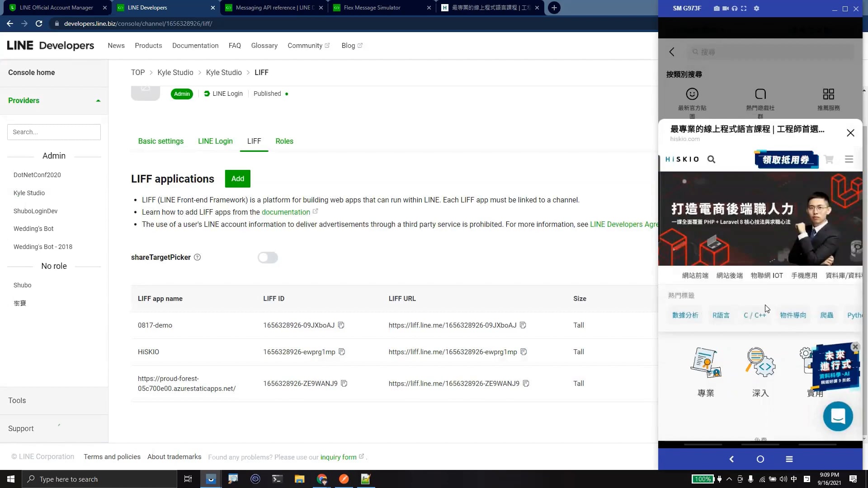Dismiss the floating promo banner

855,347
